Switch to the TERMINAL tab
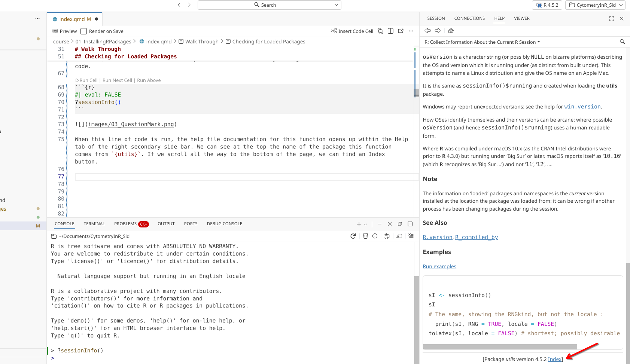This screenshot has height=364, width=630. (x=94, y=224)
